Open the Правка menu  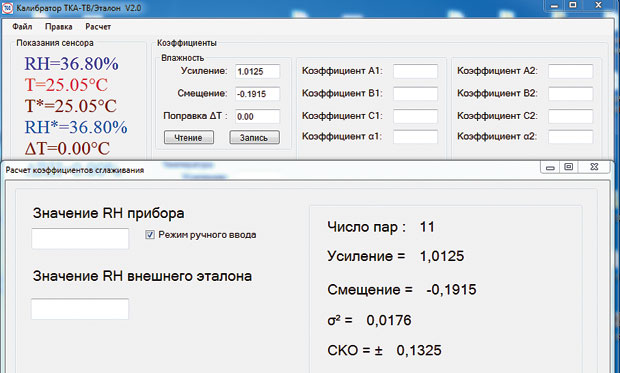(59, 27)
